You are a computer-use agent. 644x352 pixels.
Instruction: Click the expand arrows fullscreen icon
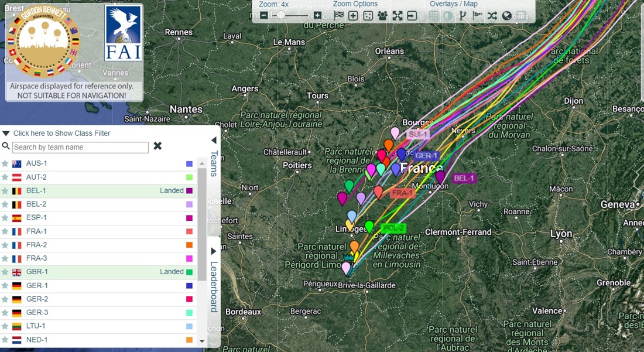[x=398, y=16]
